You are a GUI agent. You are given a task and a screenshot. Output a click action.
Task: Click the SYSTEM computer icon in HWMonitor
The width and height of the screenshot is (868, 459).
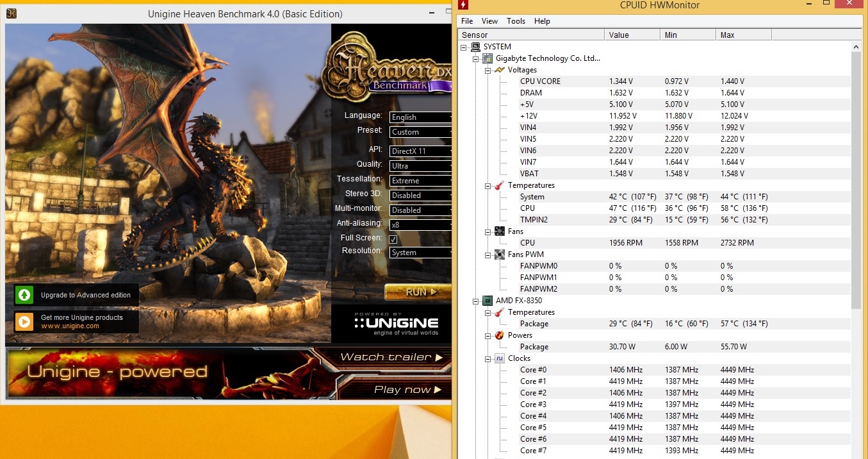point(475,47)
